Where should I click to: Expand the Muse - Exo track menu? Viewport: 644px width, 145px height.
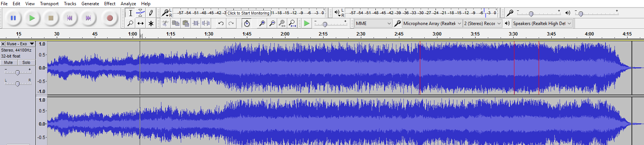(32, 44)
